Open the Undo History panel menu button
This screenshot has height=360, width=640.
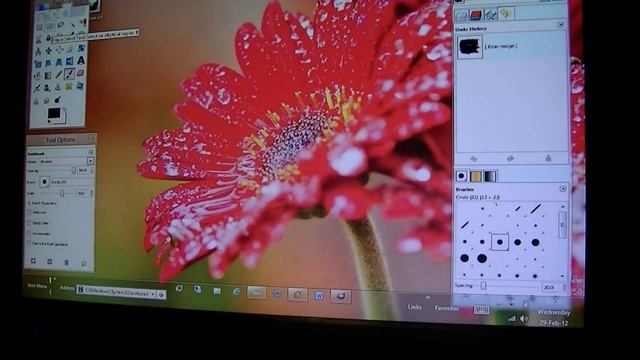pos(561,24)
